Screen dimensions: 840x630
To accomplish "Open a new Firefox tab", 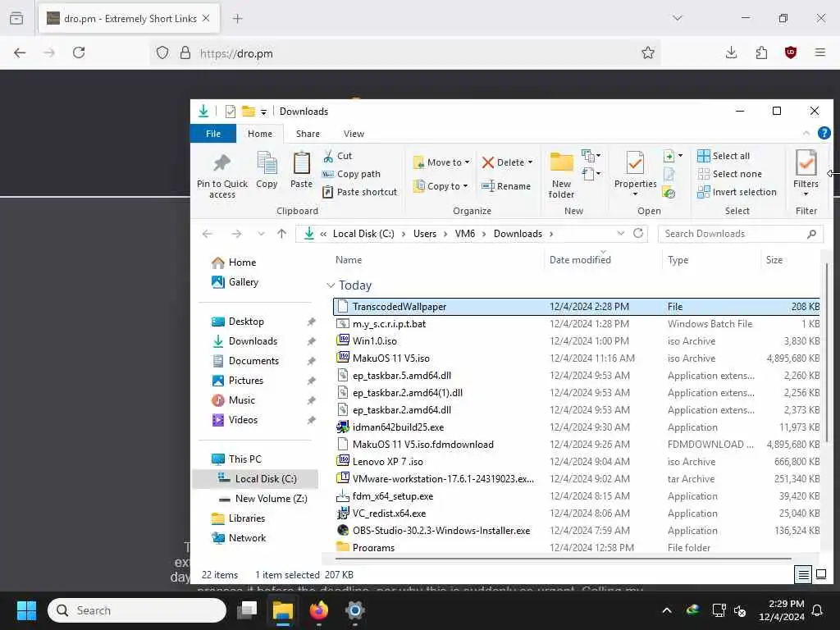I will click(x=237, y=19).
